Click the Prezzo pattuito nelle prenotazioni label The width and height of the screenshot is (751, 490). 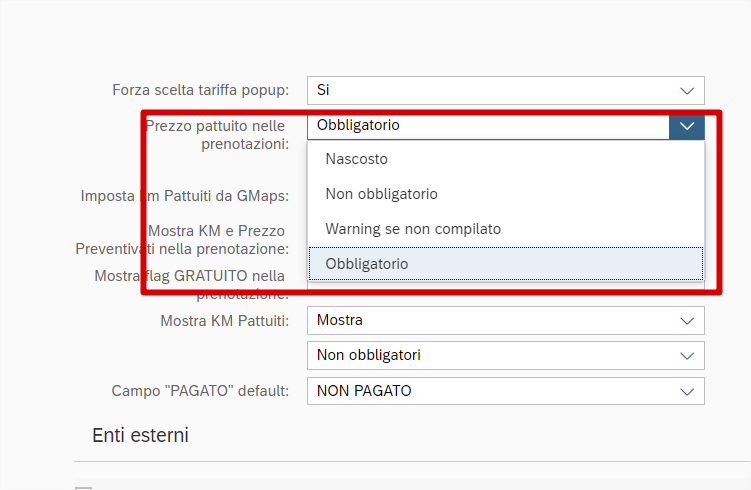pos(217,135)
